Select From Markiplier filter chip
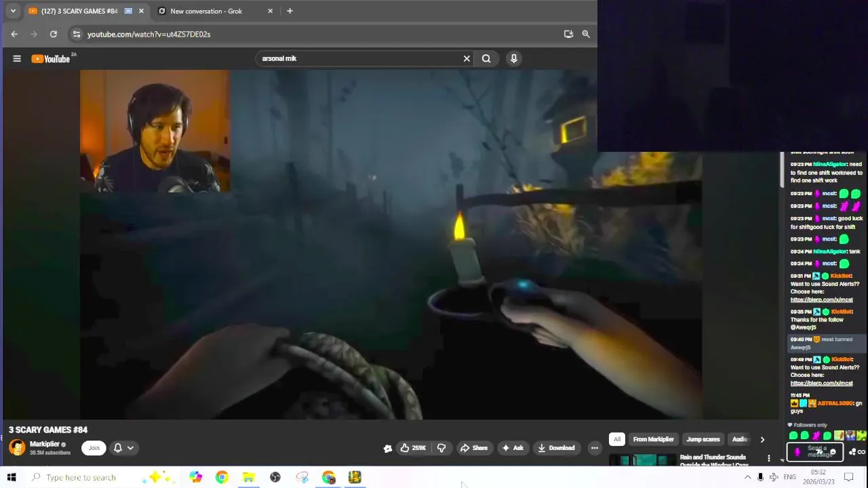Viewport: 868px width, 488px height. coord(654,439)
